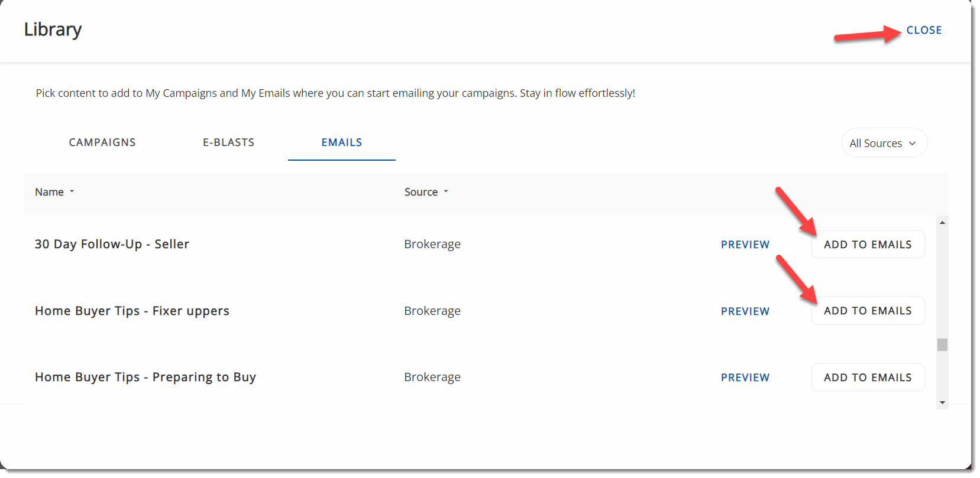Switch to the Campaigns tab
The height and width of the screenshot is (478, 980).
(x=102, y=142)
